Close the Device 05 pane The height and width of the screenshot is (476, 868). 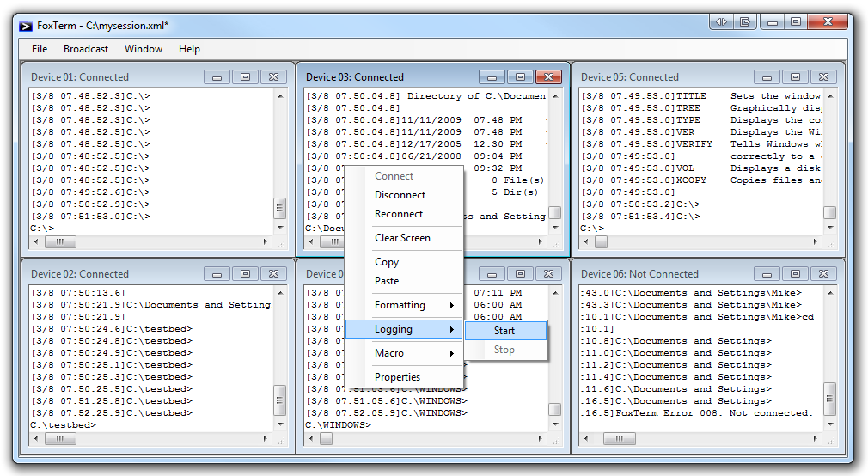point(823,77)
